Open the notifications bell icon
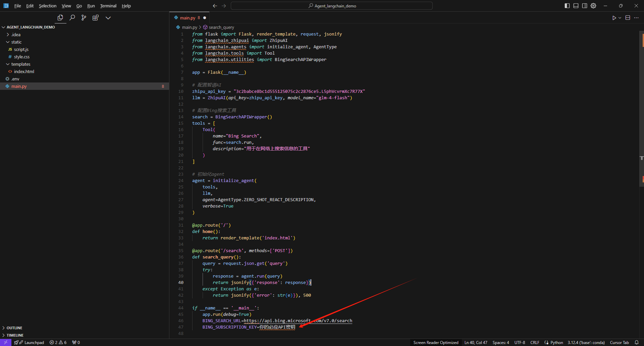Viewport: 644px width, 346px height. pyautogui.click(x=637, y=342)
